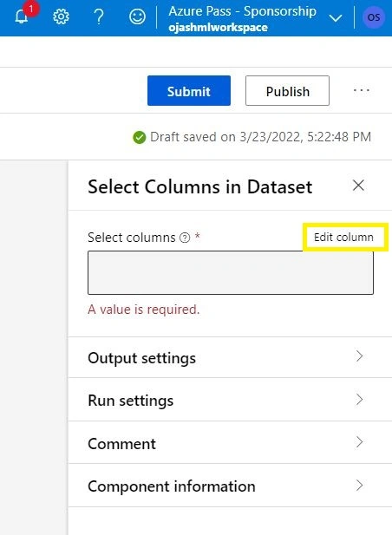Image resolution: width=392 pixels, height=535 pixels.
Task: Select the Output settings heading
Action: coord(142,358)
